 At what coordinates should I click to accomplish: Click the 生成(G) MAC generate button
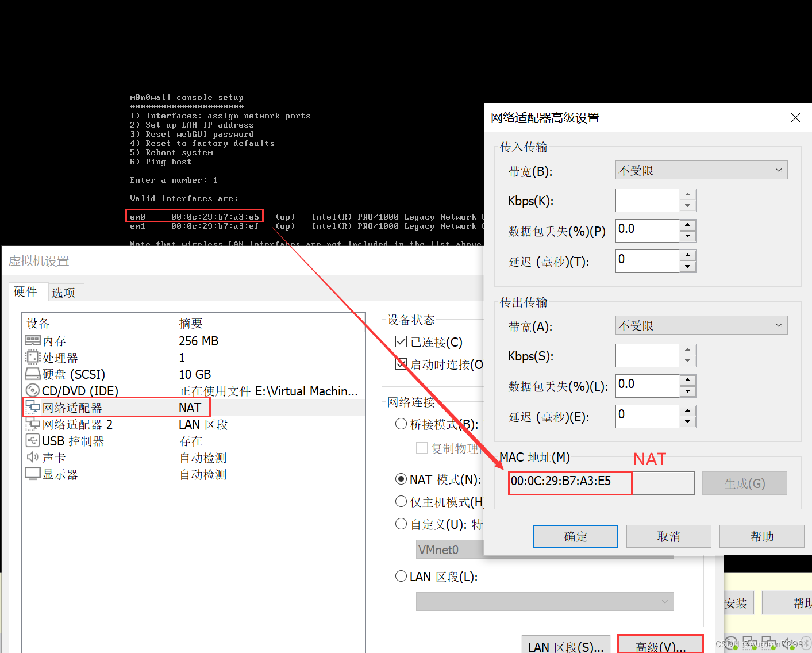point(745,483)
